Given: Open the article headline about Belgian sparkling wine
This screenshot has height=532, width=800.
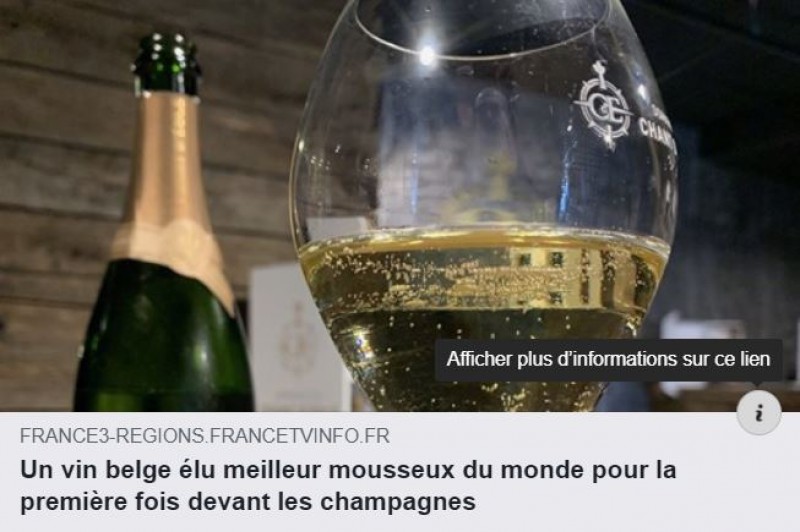Looking at the screenshot, I should (x=348, y=486).
